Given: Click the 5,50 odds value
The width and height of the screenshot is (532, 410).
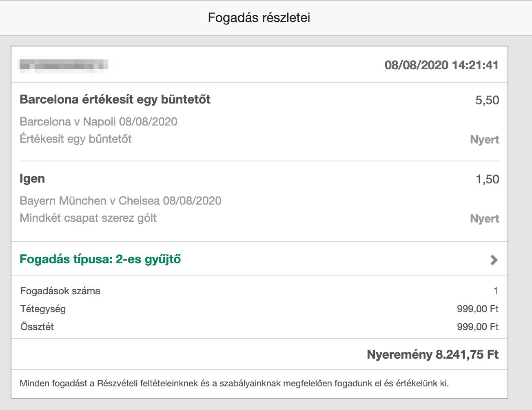Looking at the screenshot, I should 487,100.
